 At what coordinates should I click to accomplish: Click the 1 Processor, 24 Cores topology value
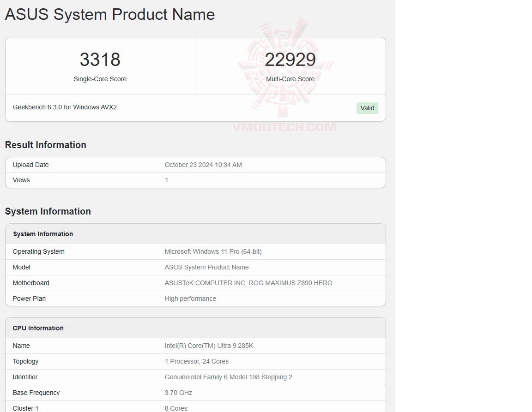196,361
